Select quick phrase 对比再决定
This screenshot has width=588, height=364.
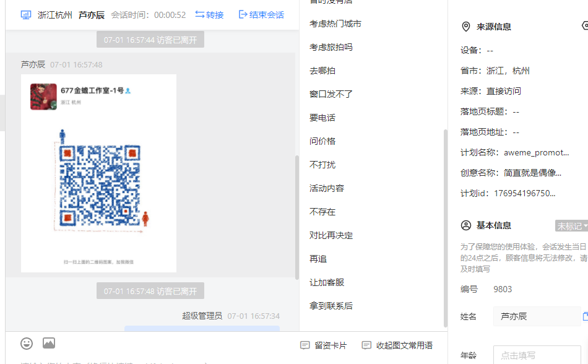coord(331,235)
